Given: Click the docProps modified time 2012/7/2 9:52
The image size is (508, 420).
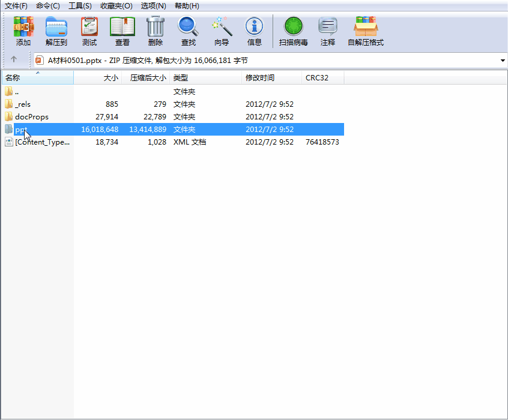Looking at the screenshot, I should [x=270, y=116].
